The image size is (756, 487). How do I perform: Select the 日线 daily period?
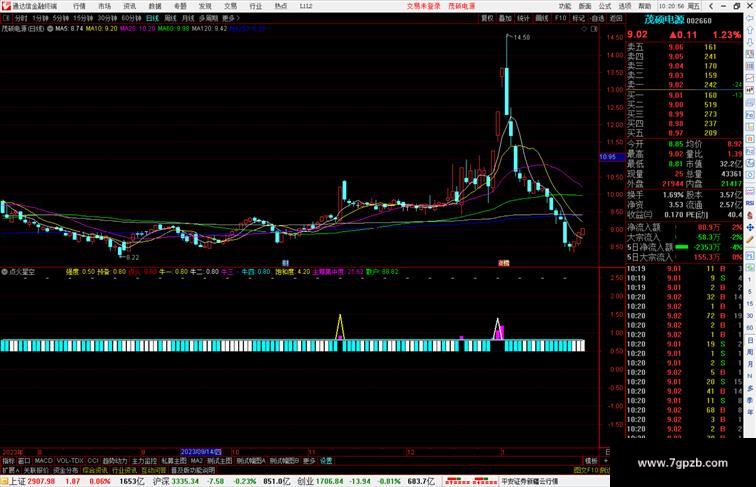[152, 18]
